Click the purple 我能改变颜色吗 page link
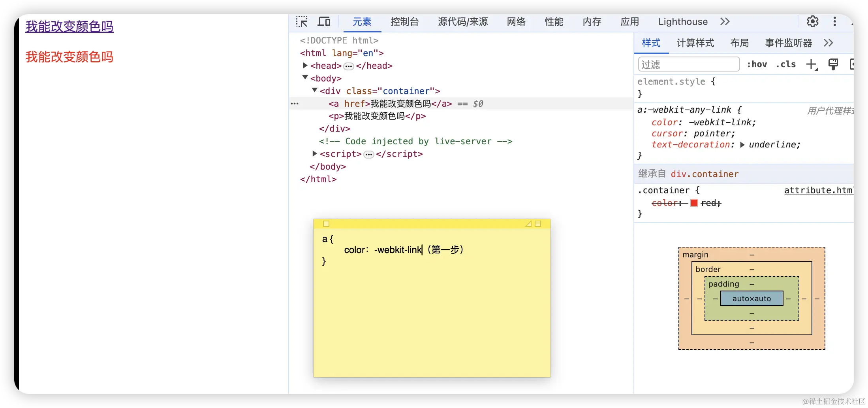The image size is (868, 408). click(x=70, y=26)
